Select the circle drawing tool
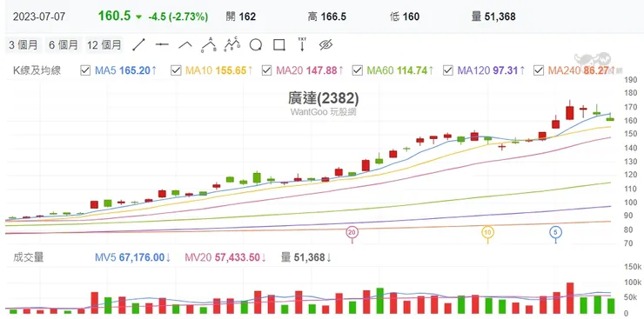 (x=256, y=44)
